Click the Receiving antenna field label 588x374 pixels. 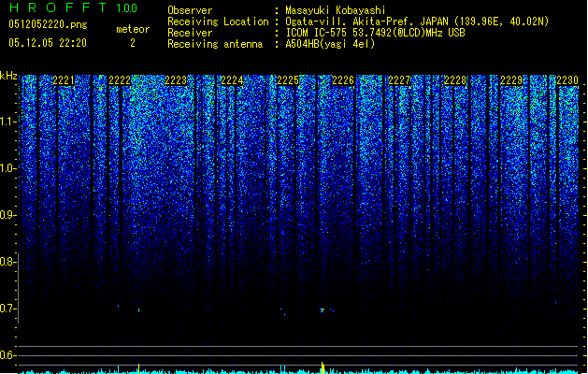(215, 44)
